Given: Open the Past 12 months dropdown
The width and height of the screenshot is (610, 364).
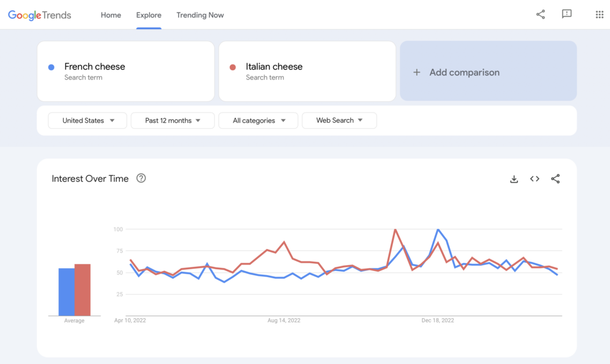Looking at the screenshot, I should click(172, 120).
